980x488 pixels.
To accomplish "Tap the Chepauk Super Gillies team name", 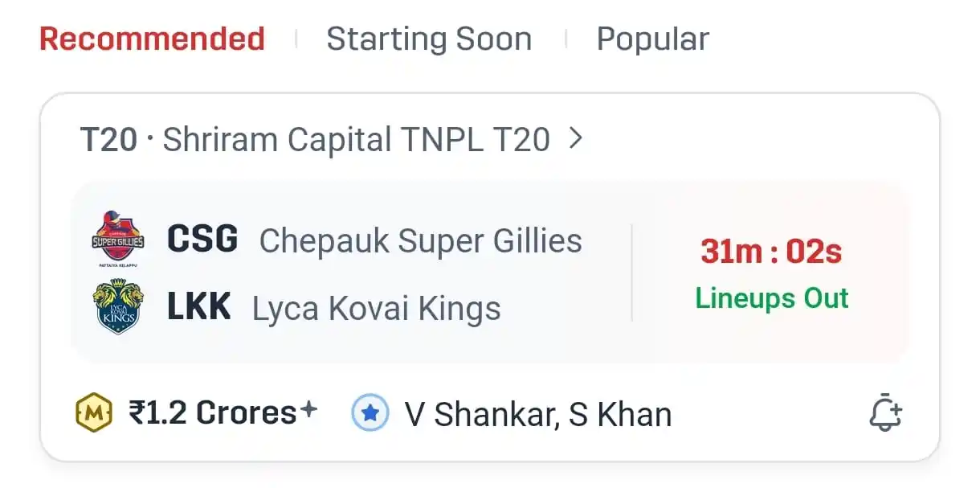I will pyautogui.click(x=421, y=240).
